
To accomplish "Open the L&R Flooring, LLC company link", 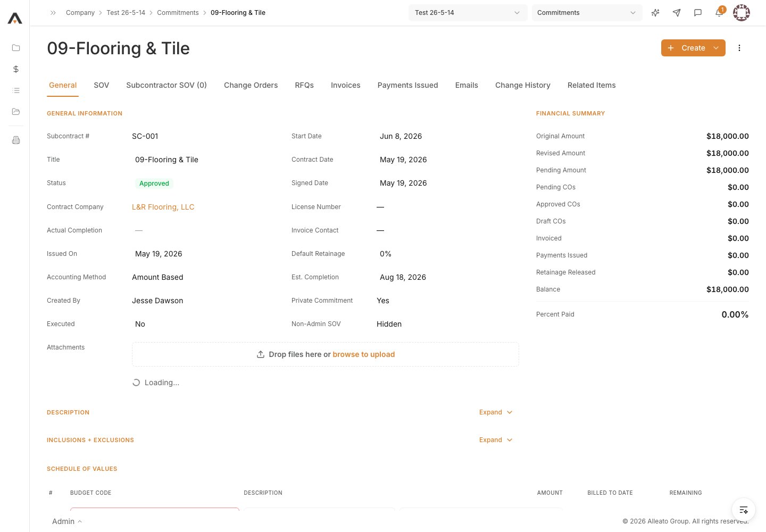I will click(x=163, y=207).
